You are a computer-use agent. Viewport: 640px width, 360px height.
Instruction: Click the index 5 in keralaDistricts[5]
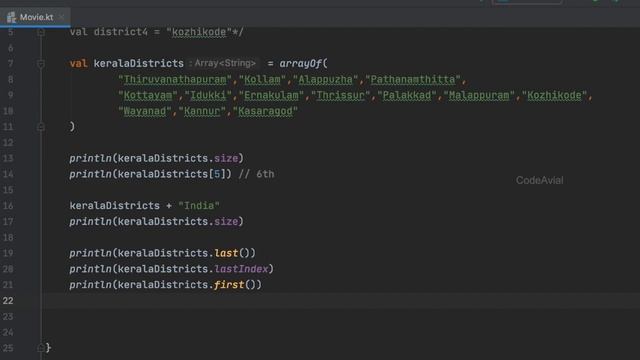(217, 174)
